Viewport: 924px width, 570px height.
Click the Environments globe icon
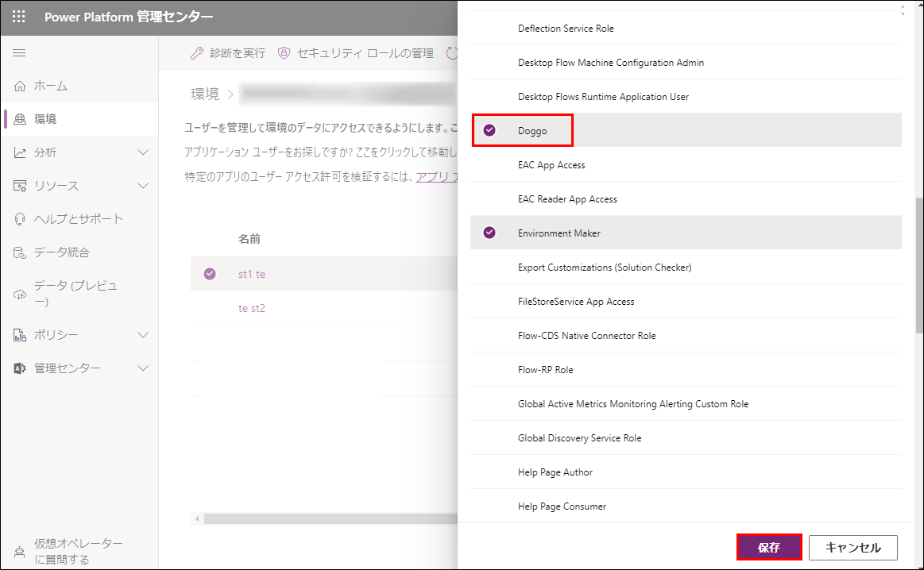[x=19, y=119]
